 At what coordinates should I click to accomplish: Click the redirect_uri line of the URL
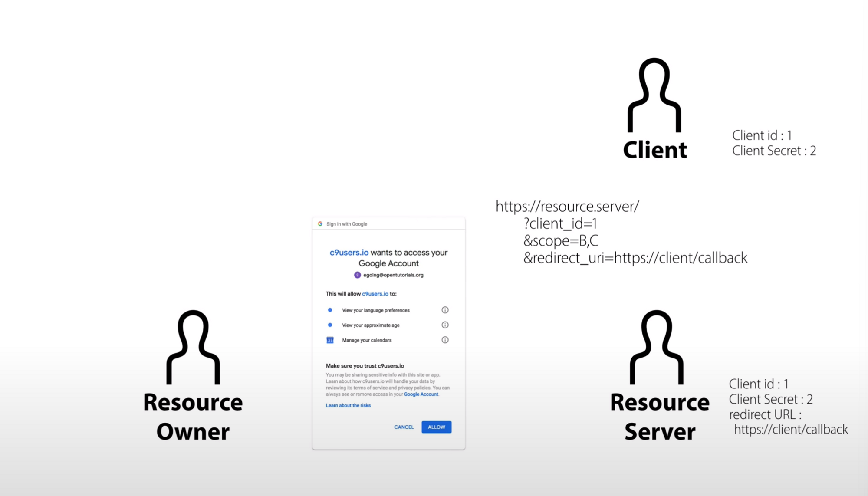[x=635, y=258]
